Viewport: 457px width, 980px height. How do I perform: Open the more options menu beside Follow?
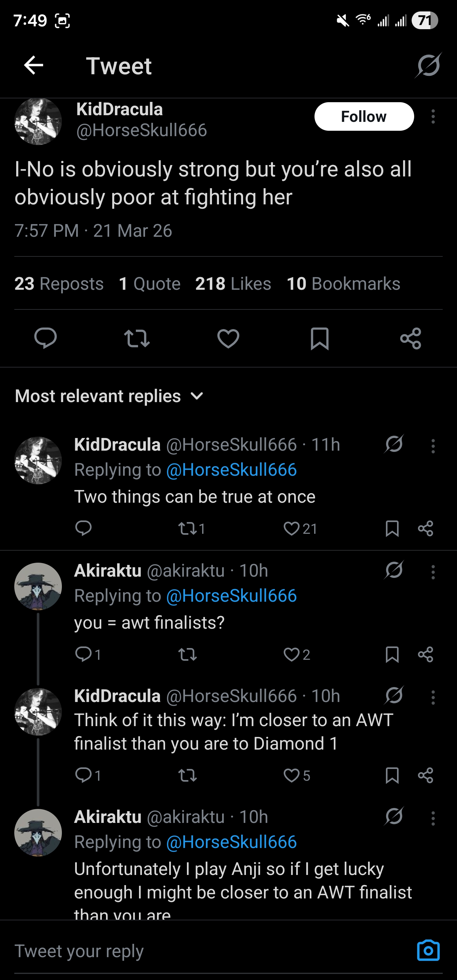click(433, 116)
